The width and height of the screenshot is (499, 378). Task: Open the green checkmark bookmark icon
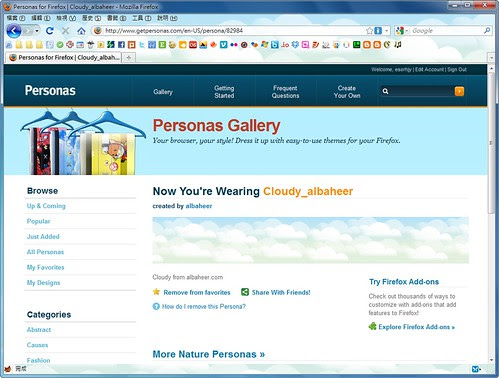point(60,45)
